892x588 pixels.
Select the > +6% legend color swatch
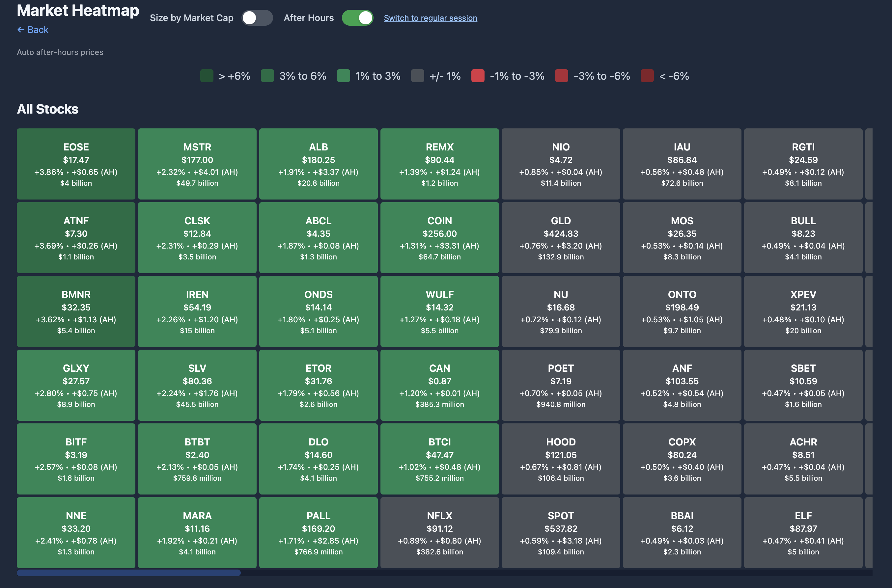(207, 76)
